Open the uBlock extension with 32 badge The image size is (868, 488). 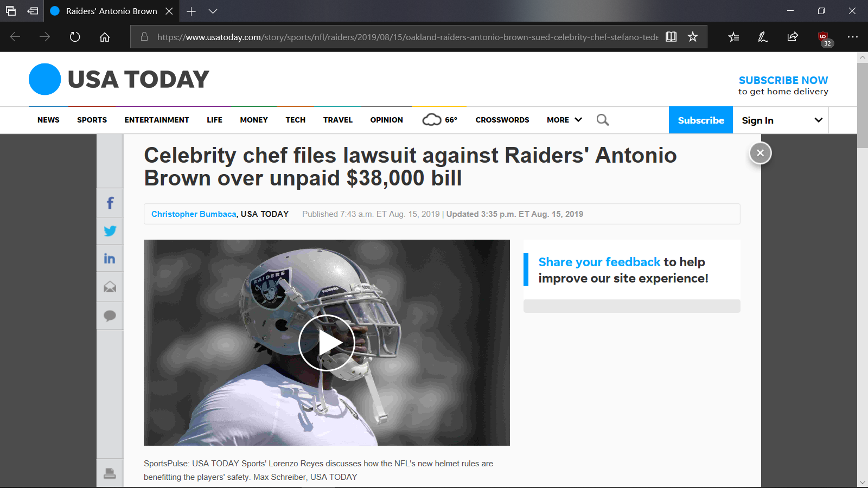click(x=824, y=38)
